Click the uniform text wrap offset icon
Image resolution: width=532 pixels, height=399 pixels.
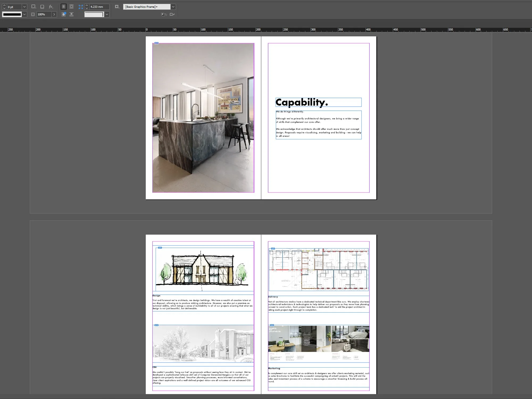coord(80,7)
